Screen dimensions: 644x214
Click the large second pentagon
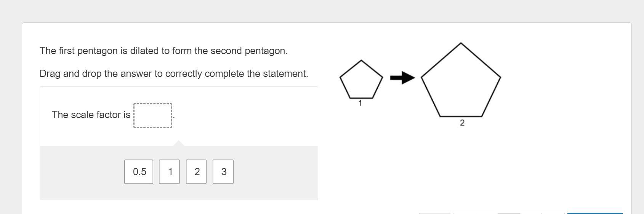coord(461,84)
